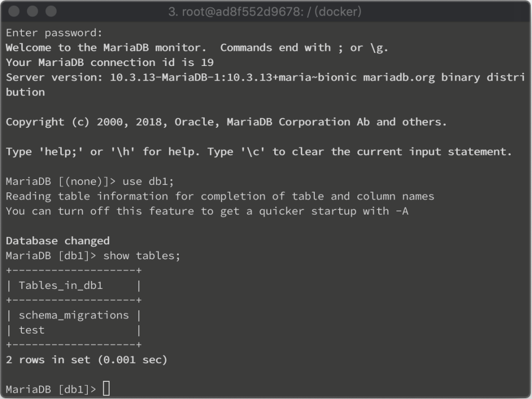Viewport: 532px width, 399px height.
Task: Click the 'Database changed' message
Action: point(58,241)
